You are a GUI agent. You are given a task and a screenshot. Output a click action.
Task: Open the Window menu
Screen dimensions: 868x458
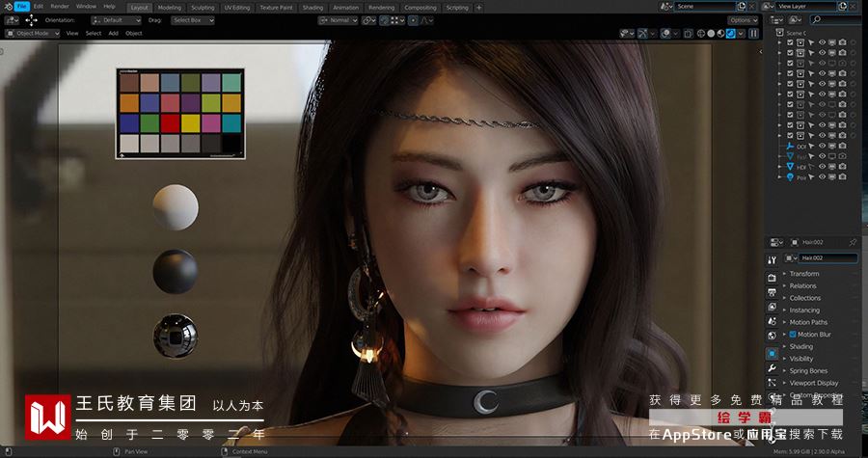click(86, 7)
